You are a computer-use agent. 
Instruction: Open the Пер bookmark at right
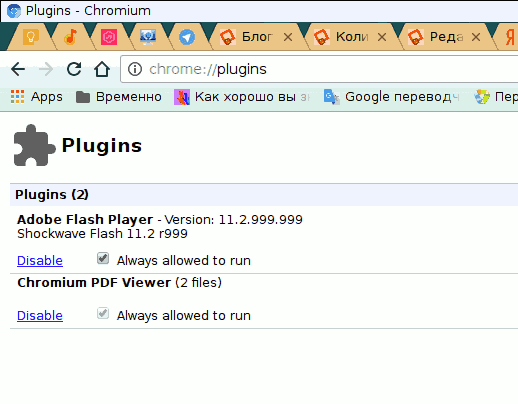pos(496,97)
